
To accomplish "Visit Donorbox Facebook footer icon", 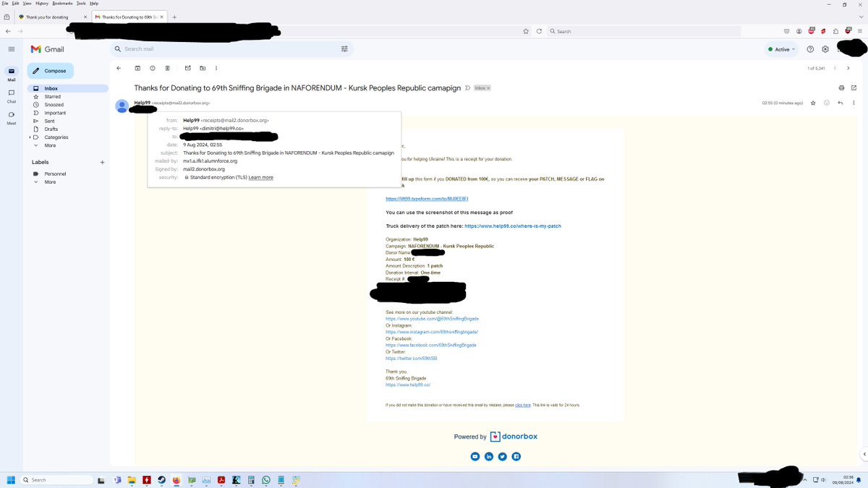I will click(x=516, y=456).
